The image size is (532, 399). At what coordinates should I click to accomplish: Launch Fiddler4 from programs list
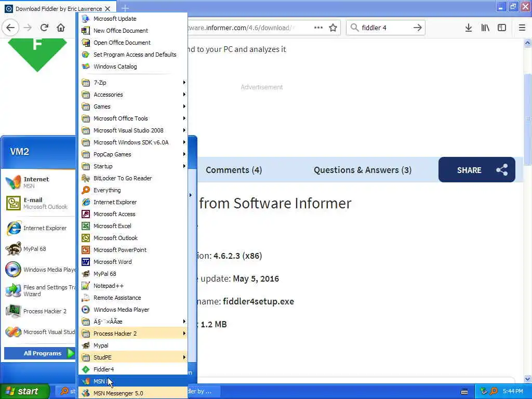click(133, 369)
